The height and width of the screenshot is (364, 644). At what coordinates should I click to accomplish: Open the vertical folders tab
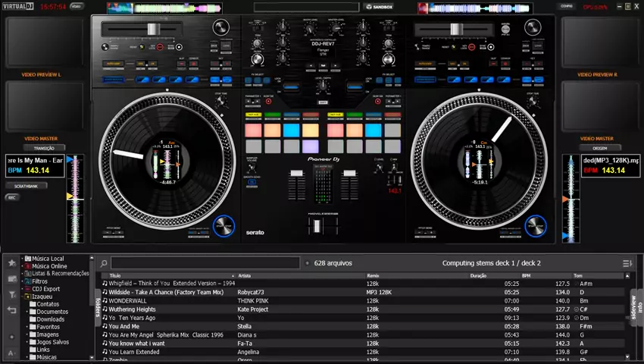(x=97, y=308)
